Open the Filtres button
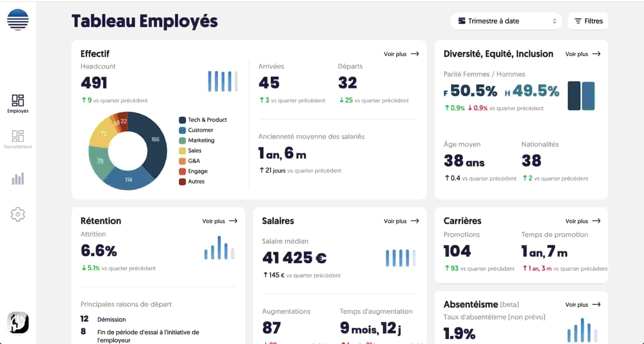 click(x=588, y=21)
